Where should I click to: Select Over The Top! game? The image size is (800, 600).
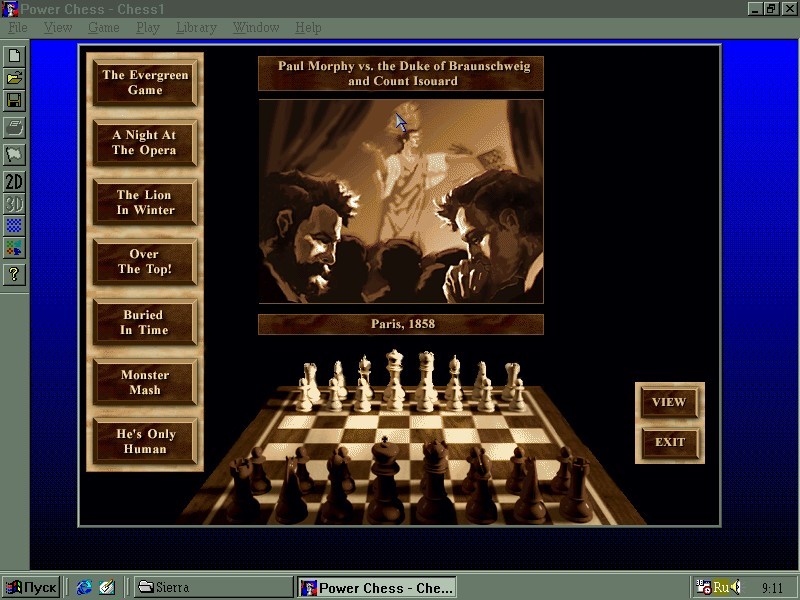pos(145,262)
